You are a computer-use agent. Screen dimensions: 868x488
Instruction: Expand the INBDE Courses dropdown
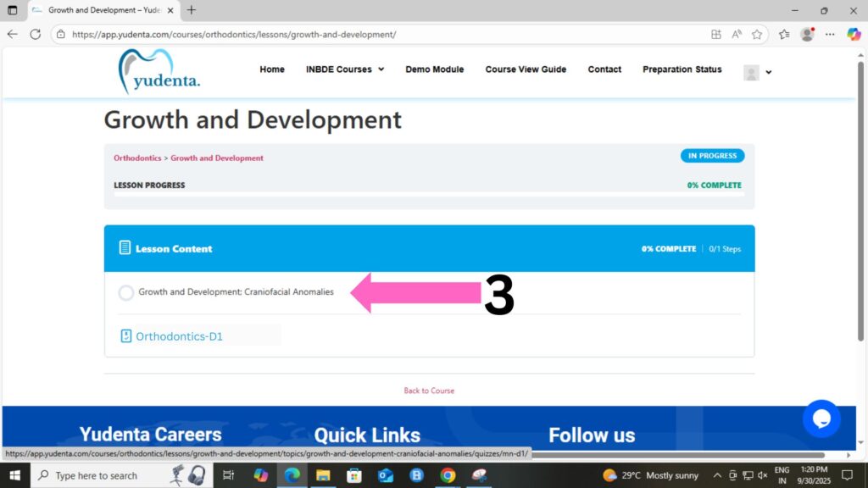(344, 69)
